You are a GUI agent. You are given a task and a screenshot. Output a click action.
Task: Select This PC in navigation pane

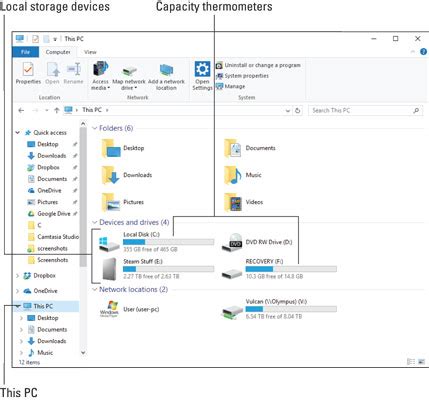[43, 306]
